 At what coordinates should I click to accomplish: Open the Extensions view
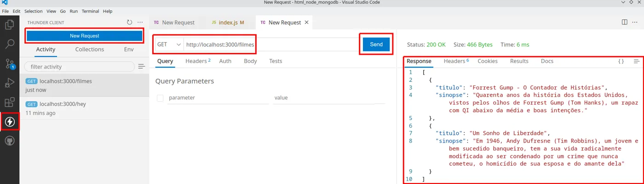[x=9, y=103]
